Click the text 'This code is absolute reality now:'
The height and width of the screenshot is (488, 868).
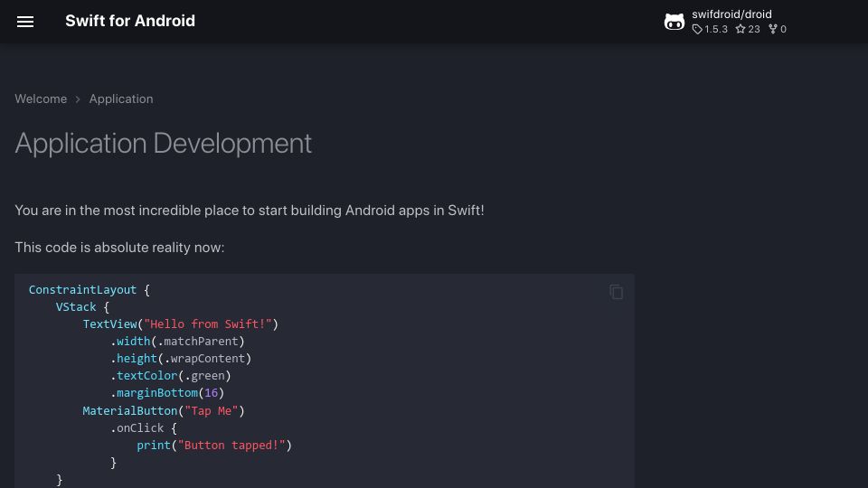pyautogui.click(x=119, y=248)
